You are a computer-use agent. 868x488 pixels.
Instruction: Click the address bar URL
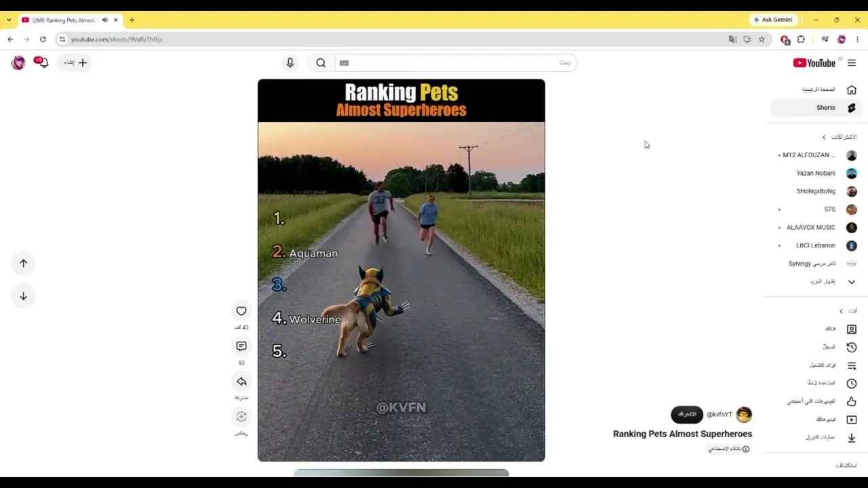(x=117, y=39)
